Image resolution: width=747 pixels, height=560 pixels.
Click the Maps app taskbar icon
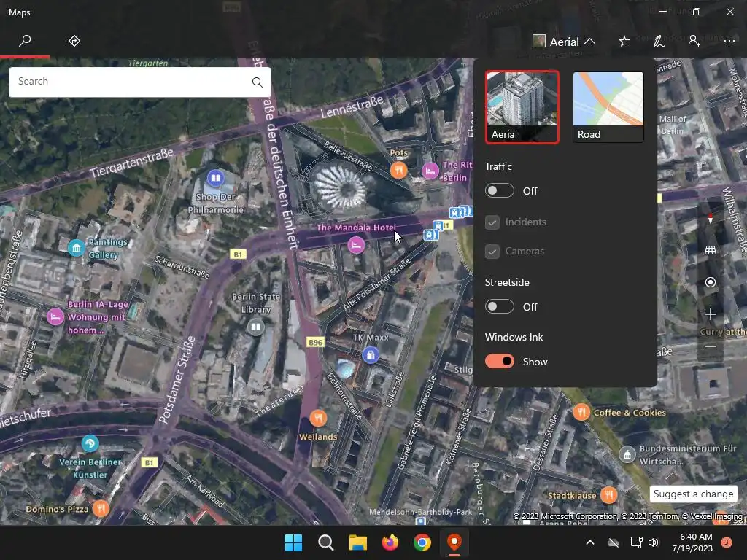coord(454,542)
